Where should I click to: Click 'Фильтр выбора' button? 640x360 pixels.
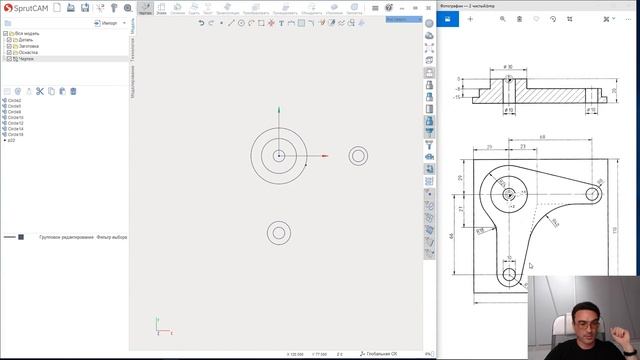(111, 237)
